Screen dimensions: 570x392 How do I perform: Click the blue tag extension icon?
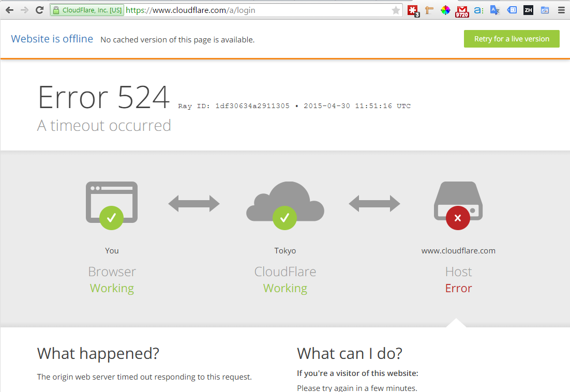coord(512,10)
